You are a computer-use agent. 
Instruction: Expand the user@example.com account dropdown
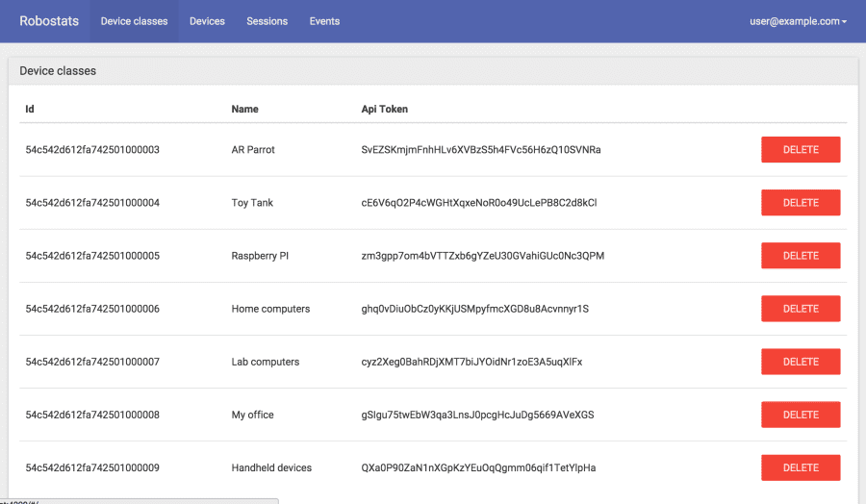click(798, 21)
